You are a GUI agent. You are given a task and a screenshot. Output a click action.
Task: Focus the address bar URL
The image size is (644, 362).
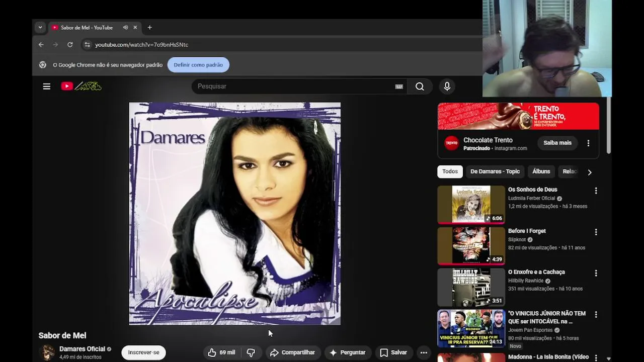tap(141, 45)
